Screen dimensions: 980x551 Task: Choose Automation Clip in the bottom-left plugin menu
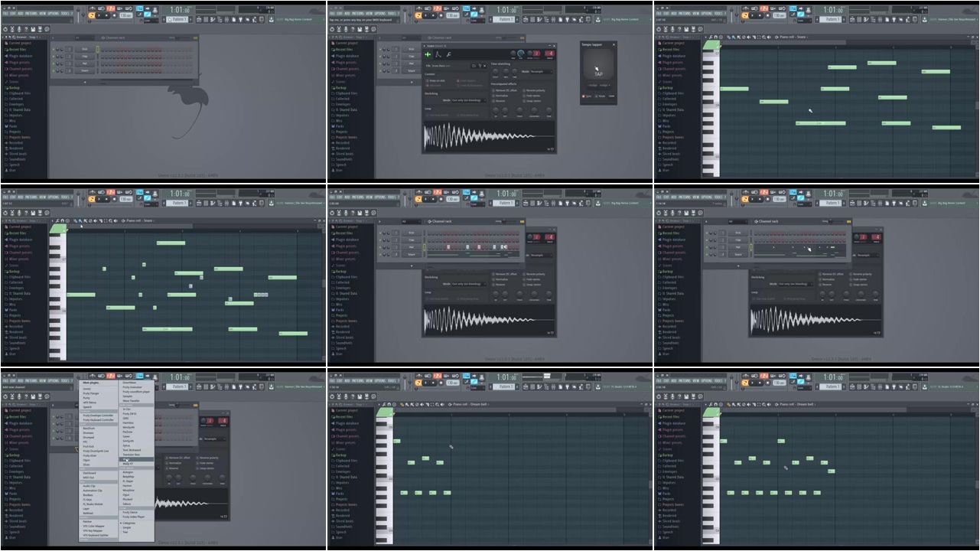click(x=93, y=491)
